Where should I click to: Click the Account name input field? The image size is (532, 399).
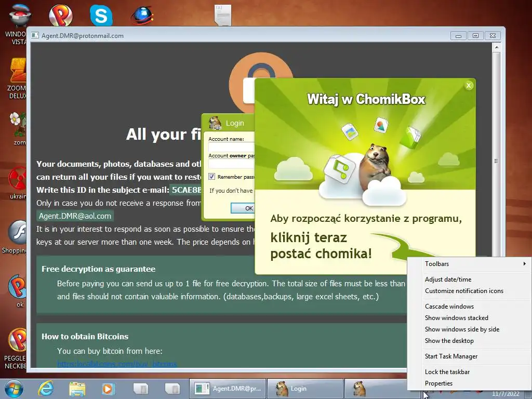coord(231,147)
